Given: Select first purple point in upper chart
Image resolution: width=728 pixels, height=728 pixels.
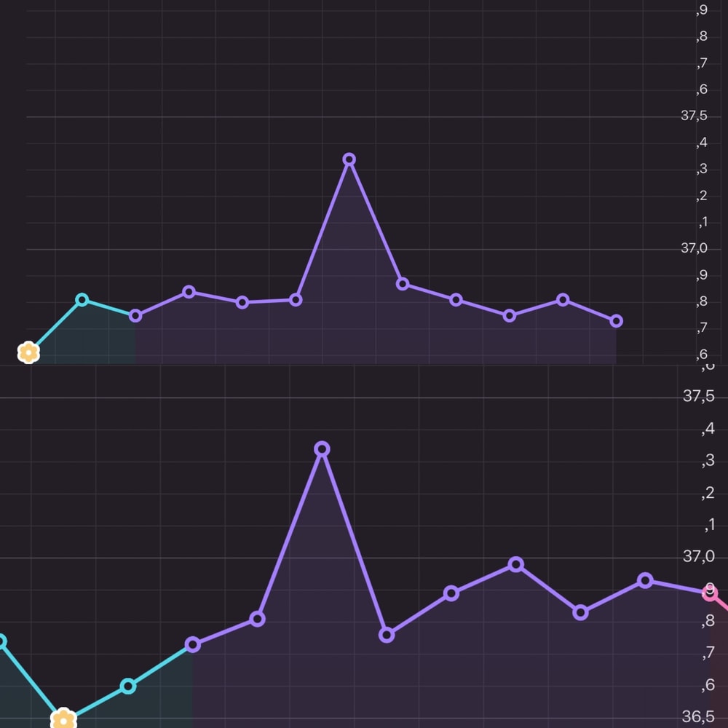Looking at the screenshot, I should 135,316.
